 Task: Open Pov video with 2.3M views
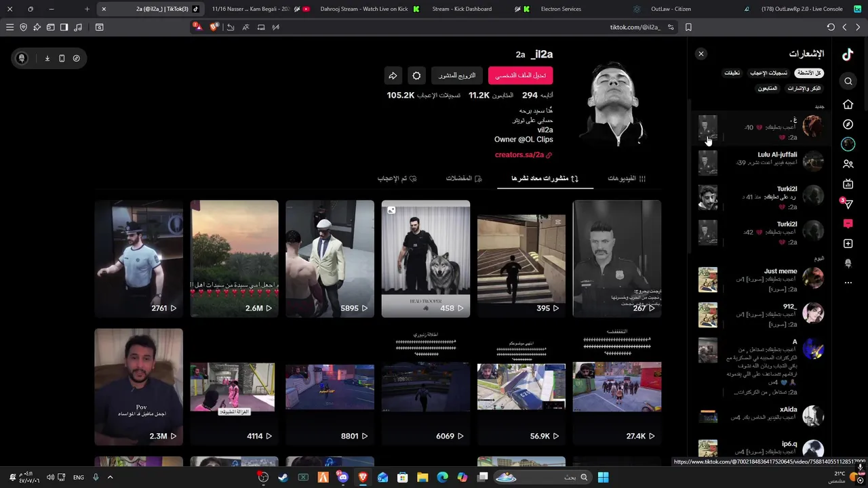coord(138,387)
